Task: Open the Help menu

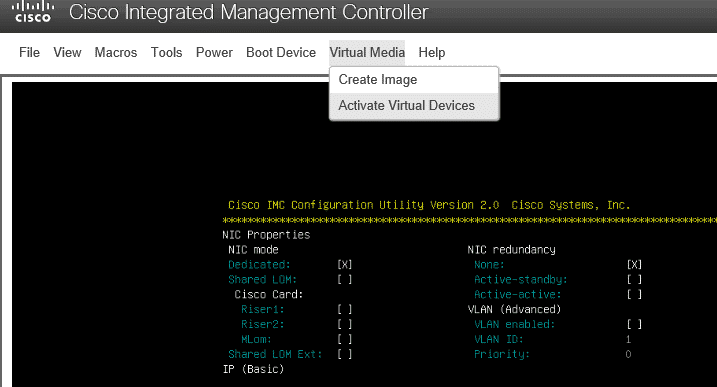Action: coord(432,53)
